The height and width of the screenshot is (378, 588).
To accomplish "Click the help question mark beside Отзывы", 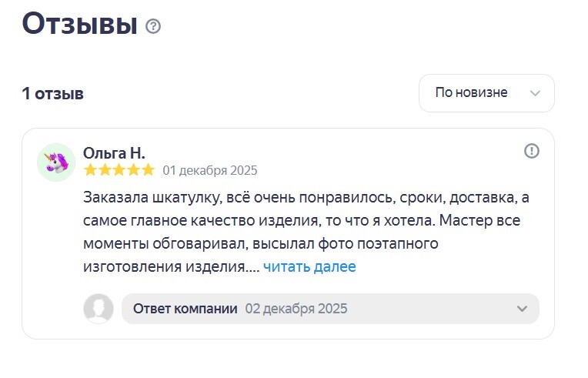I will (154, 26).
